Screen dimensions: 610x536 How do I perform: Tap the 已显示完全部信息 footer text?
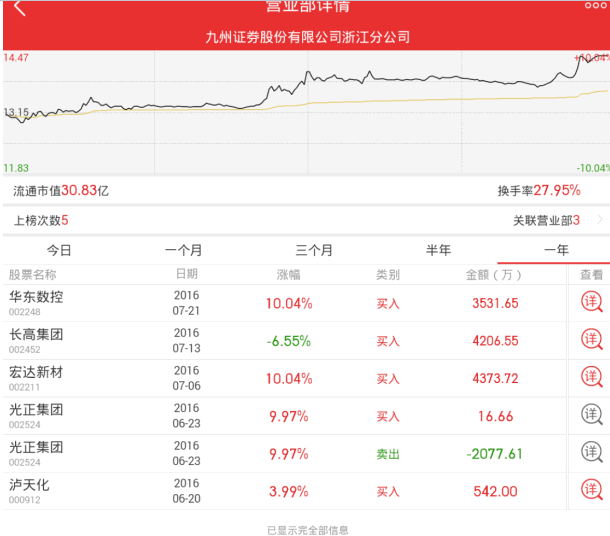pyautogui.click(x=307, y=530)
